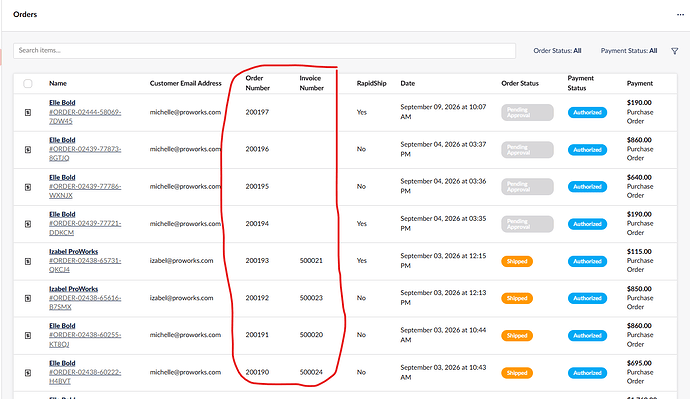Open the Orders panel more options menu

680,15
